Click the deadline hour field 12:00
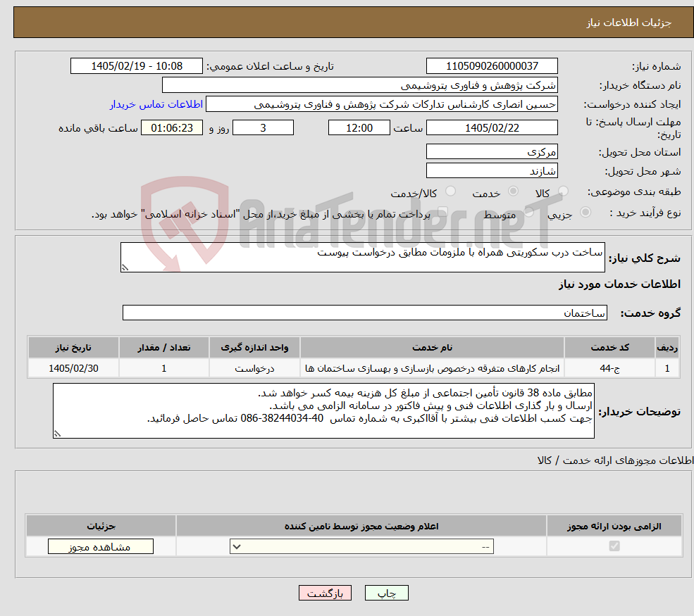 coord(359,128)
